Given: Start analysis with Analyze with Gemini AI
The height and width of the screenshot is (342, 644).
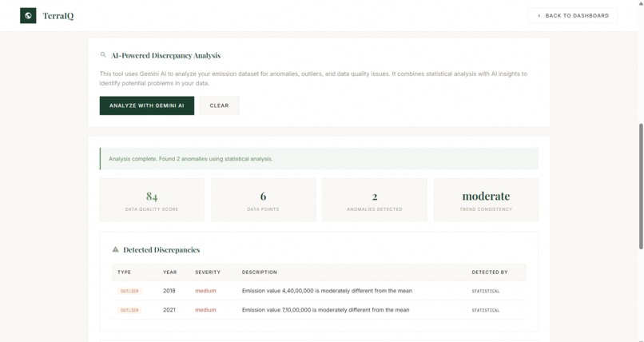Looking at the screenshot, I should coord(147,105).
